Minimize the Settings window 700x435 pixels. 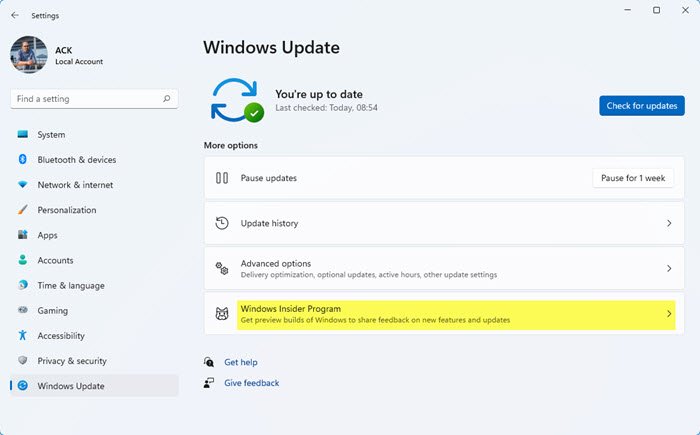pyautogui.click(x=628, y=10)
